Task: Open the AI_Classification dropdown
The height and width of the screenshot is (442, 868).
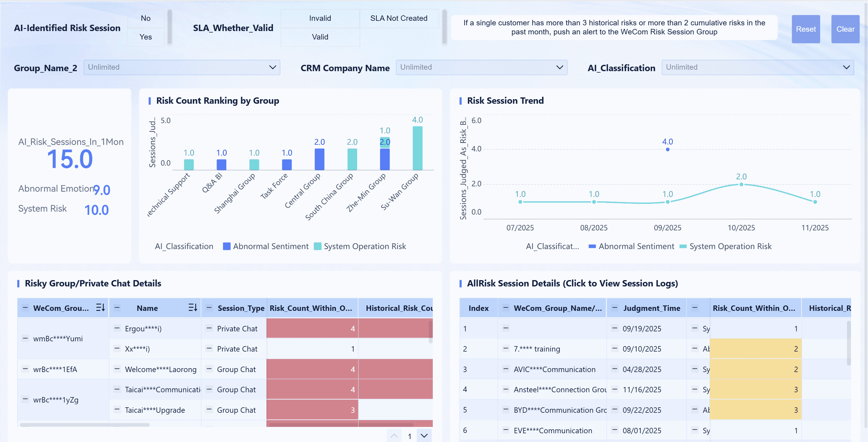Action: tap(757, 67)
